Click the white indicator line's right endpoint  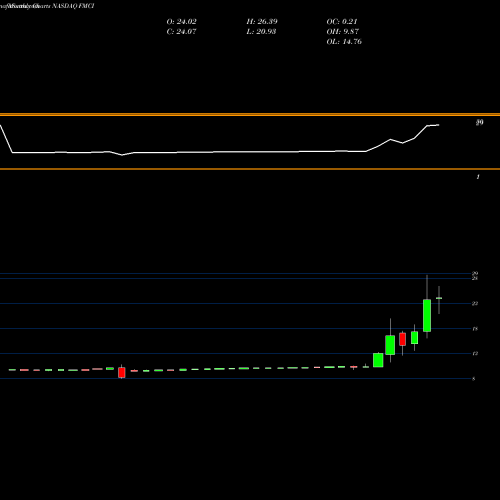(438, 125)
